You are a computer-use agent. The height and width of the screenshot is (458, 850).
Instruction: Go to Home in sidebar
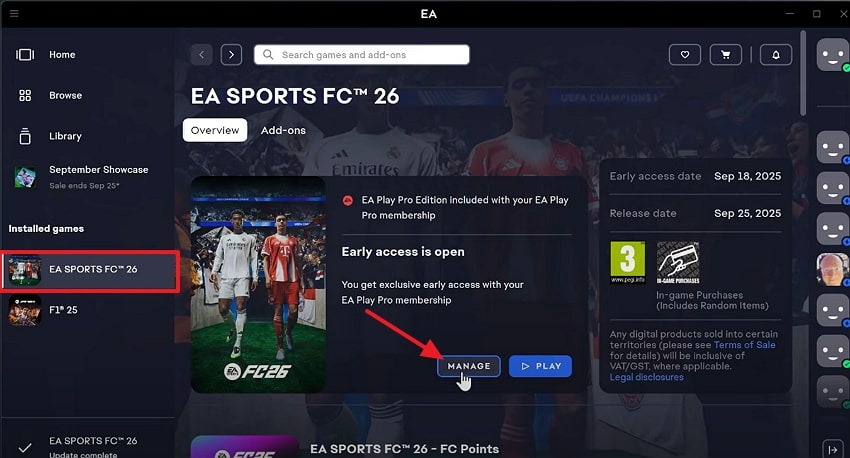[x=46, y=55]
